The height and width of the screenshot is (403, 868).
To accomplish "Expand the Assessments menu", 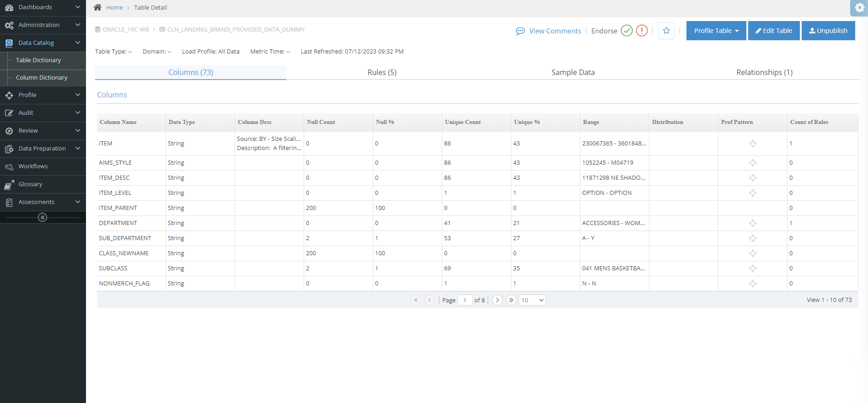I will [78, 202].
